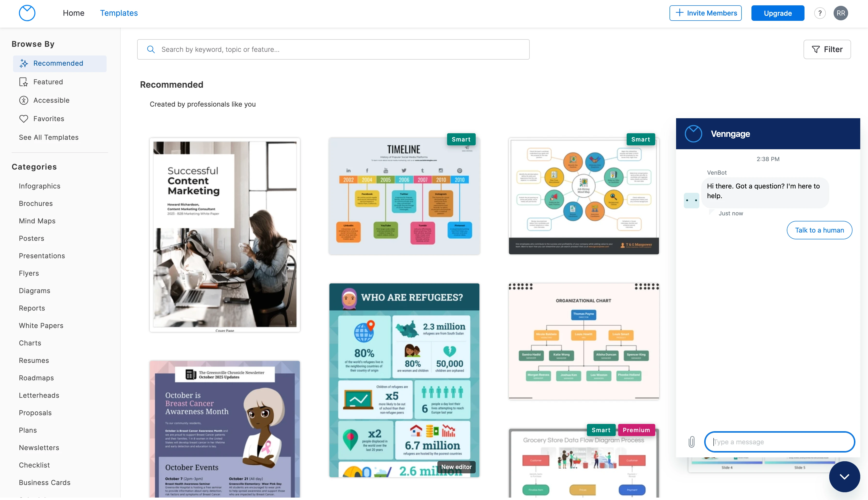
Task: Expand the See All Templates link
Action: pos(48,138)
